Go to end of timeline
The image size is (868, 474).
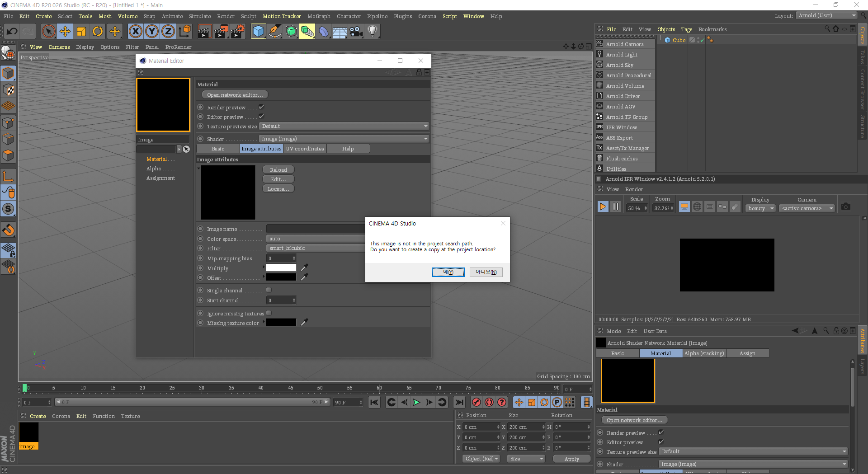[459, 402]
